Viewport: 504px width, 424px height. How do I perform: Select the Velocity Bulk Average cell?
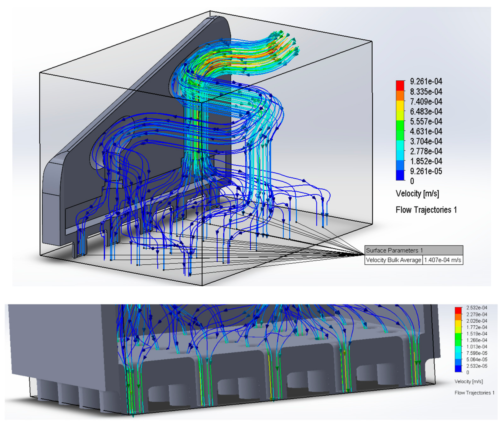(x=393, y=260)
